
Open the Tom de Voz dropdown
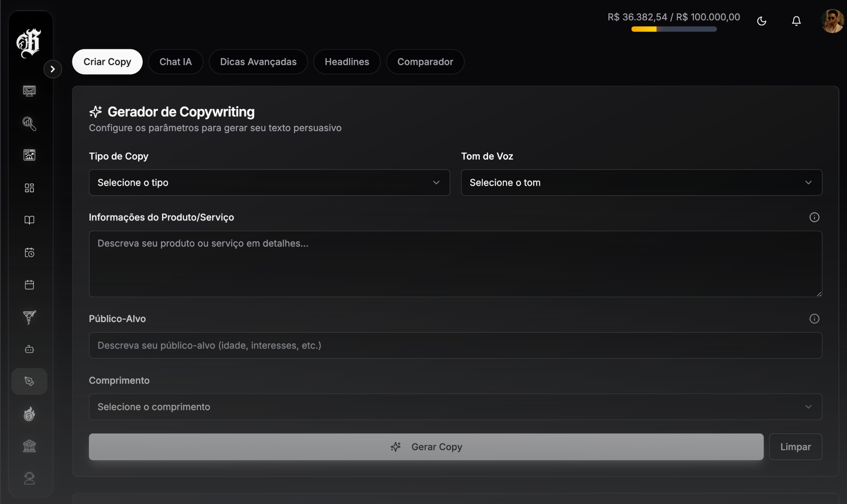641,182
